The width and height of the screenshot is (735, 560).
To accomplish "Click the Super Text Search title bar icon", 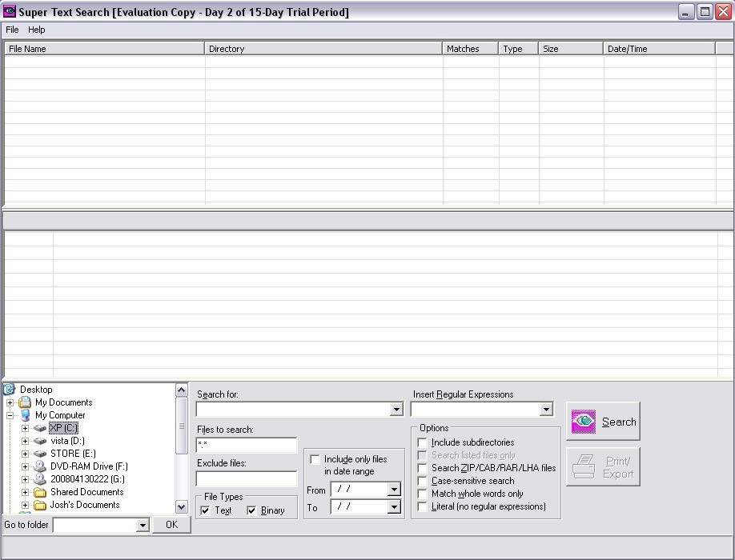I will pos(10,11).
